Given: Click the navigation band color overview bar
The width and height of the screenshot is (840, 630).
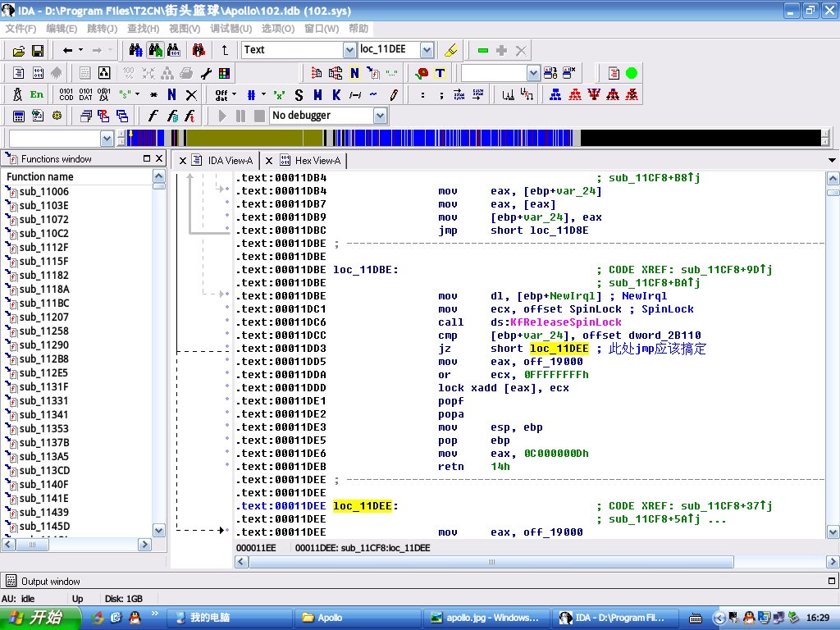Looking at the screenshot, I should click(x=476, y=138).
